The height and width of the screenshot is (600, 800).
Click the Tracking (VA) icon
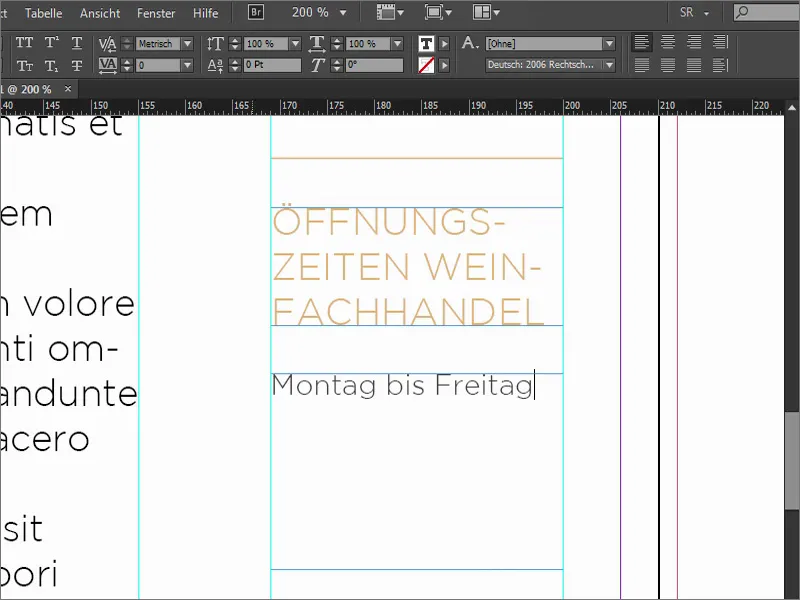(107, 65)
